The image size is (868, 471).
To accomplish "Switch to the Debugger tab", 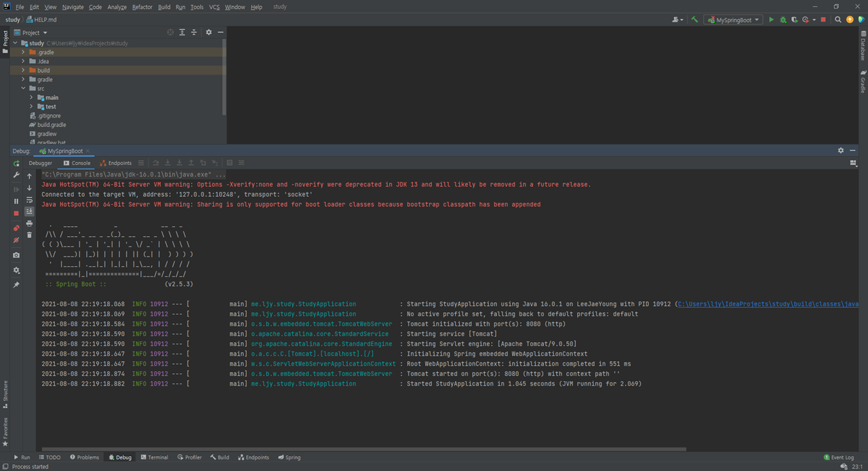I will 40,163.
